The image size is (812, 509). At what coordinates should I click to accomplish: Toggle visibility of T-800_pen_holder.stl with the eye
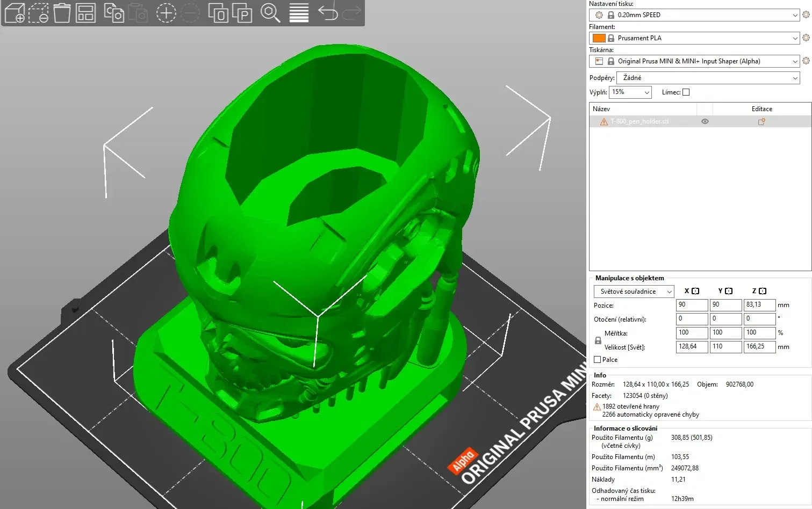point(705,122)
